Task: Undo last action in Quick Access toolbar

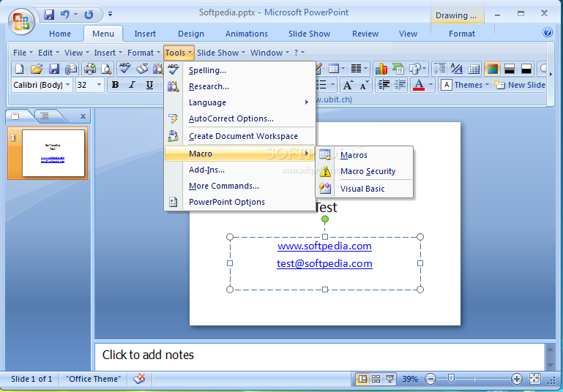Action: tap(65, 15)
